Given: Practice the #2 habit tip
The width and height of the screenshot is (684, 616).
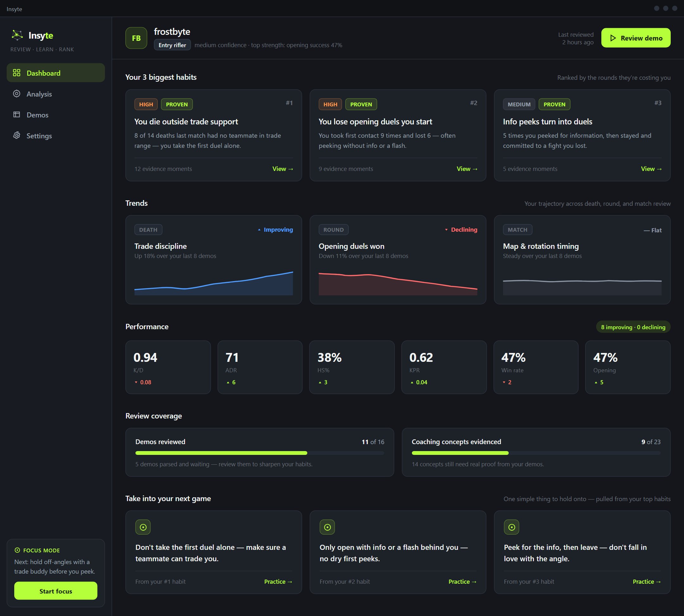Looking at the screenshot, I should click(x=462, y=581).
